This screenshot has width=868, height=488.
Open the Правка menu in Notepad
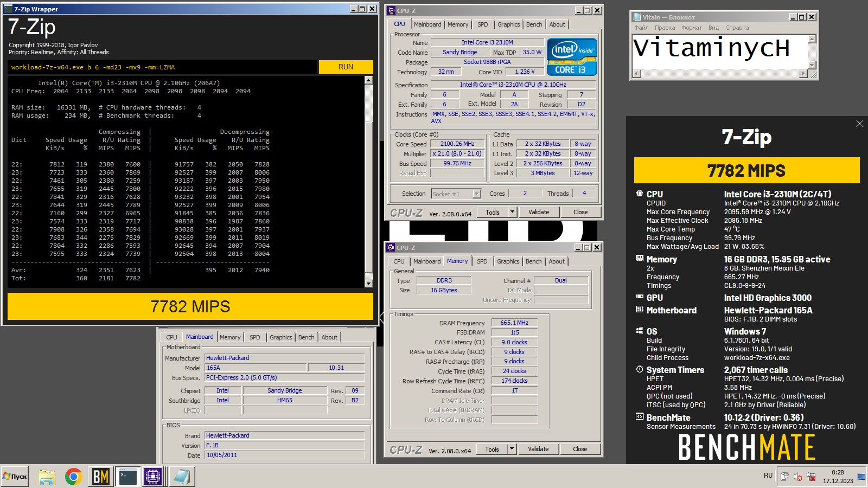(x=665, y=28)
